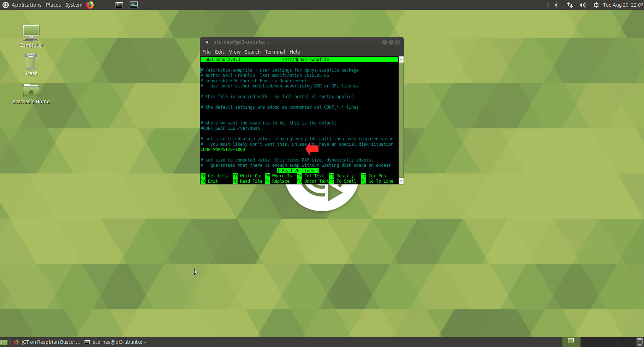
Task: Click the copyright ETH Zuerich comment line
Action: pos(254,81)
